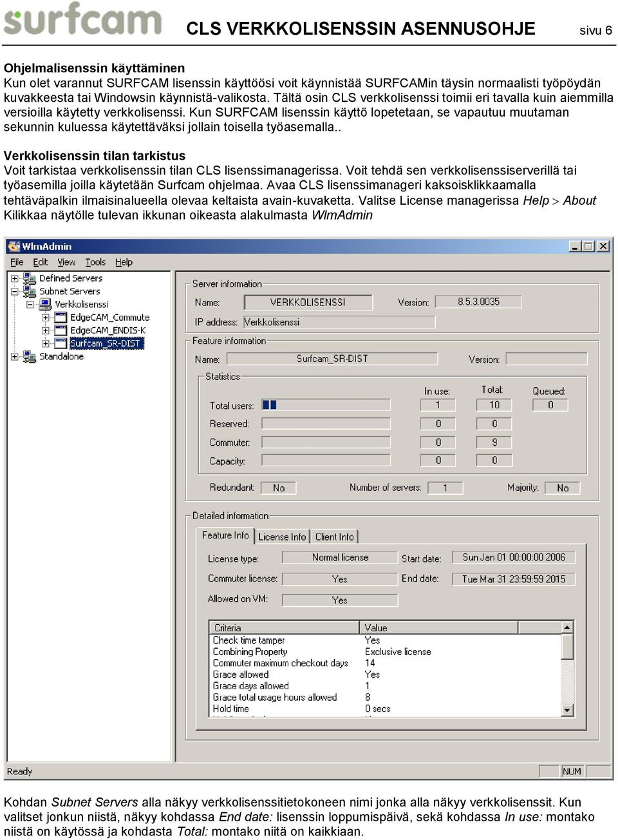Click the Standalone computer icon
Image resolution: width=618 pixels, height=840 pixels.
tap(30, 356)
